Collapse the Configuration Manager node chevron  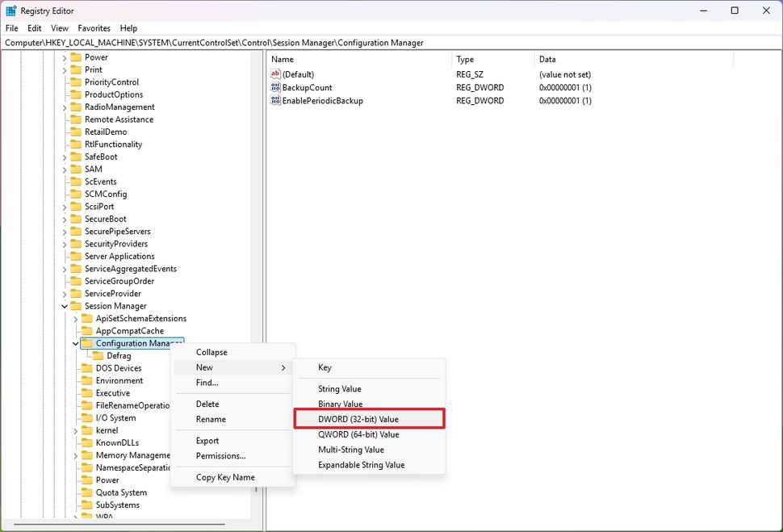coord(75,342)
